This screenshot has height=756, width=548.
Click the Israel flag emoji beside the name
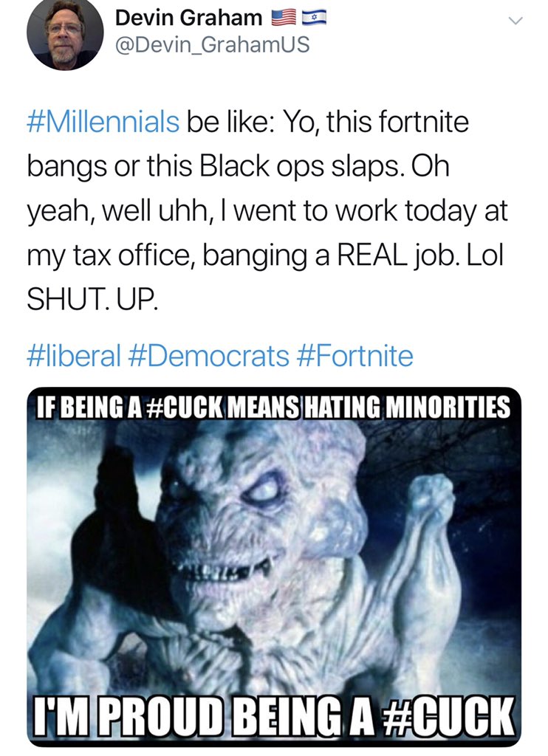click(x=314, y=18)
